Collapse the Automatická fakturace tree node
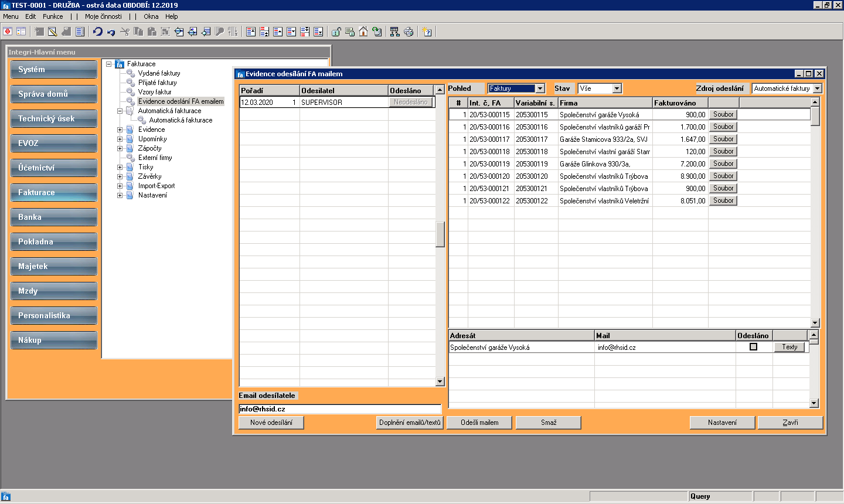The width and height of the screenshot is (844, 504). point(120,111)
